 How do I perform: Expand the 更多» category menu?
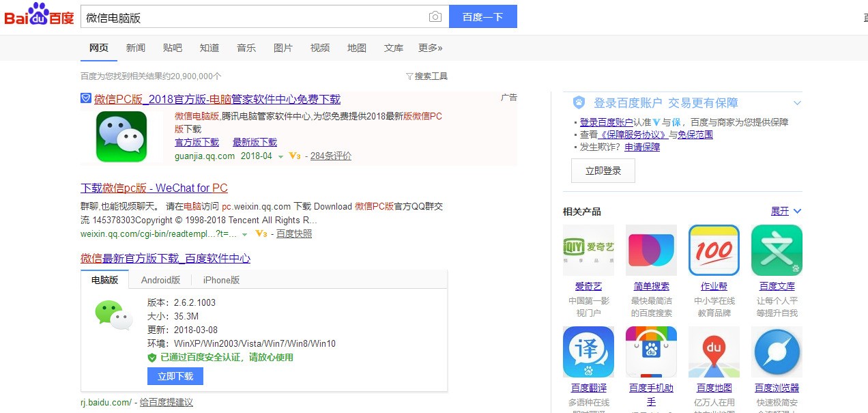coord(430,48)
